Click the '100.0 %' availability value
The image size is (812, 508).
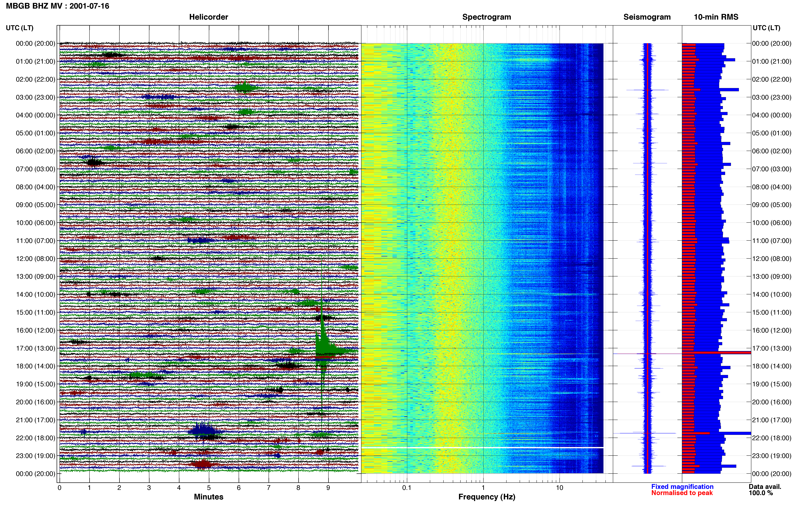coord(761,493)
